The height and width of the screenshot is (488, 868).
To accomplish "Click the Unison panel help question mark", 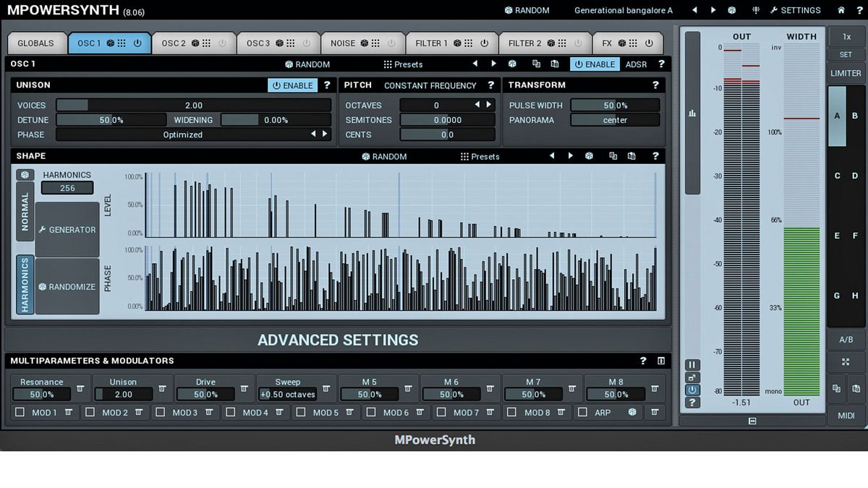I will (327, 85).
